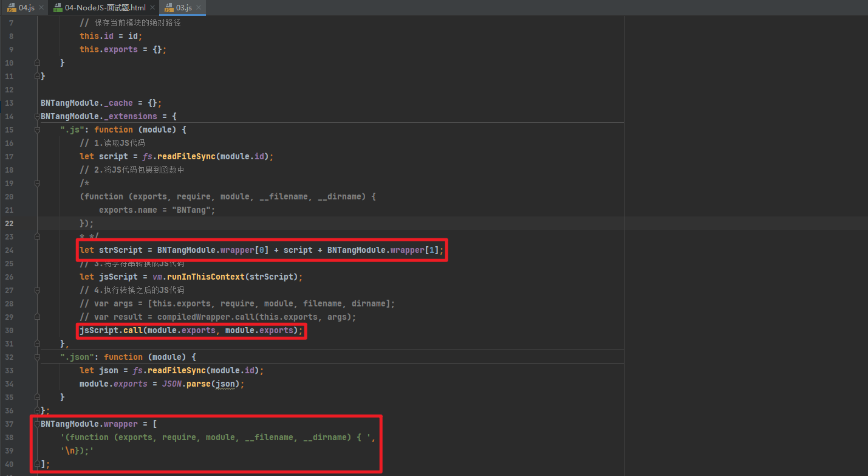Collapse the fold marker on line 36
This screenshot has width=868, height=476.
pyautogui.click(x=37, y=410)
